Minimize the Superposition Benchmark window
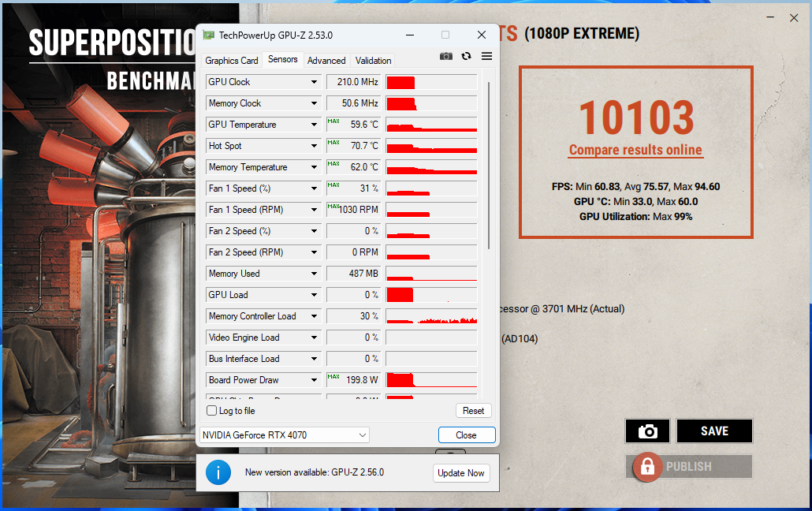This screenshot has width=812, height=511. (x=770, y=17)
